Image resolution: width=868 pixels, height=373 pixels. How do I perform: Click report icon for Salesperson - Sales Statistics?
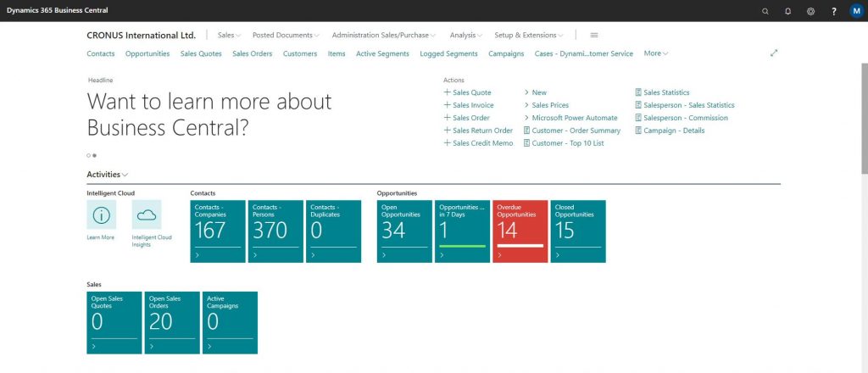638,105
